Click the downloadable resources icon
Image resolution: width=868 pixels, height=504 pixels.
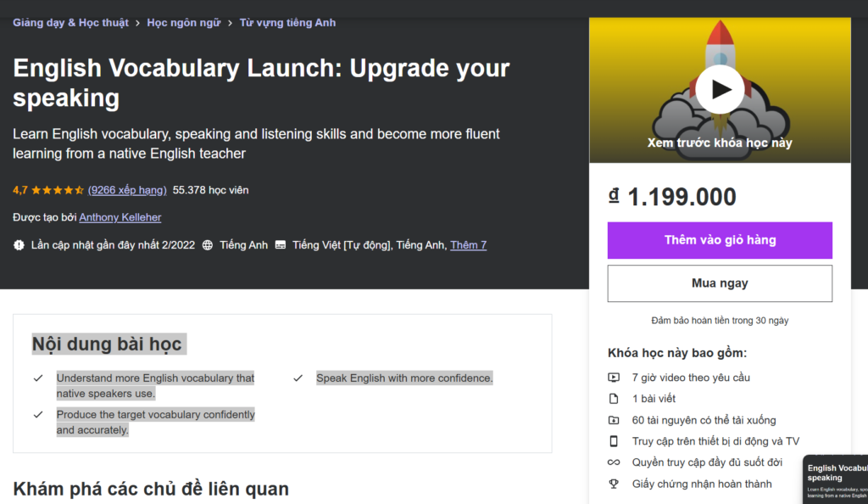614,420
